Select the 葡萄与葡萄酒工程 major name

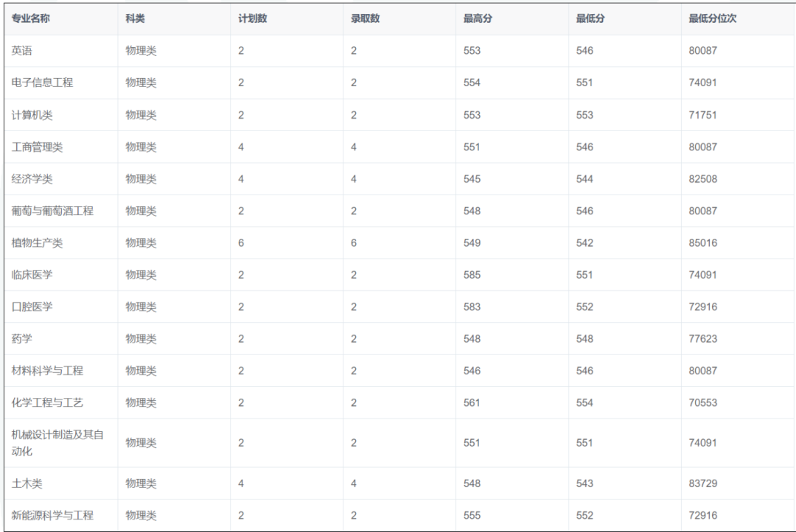coord(52,211)
